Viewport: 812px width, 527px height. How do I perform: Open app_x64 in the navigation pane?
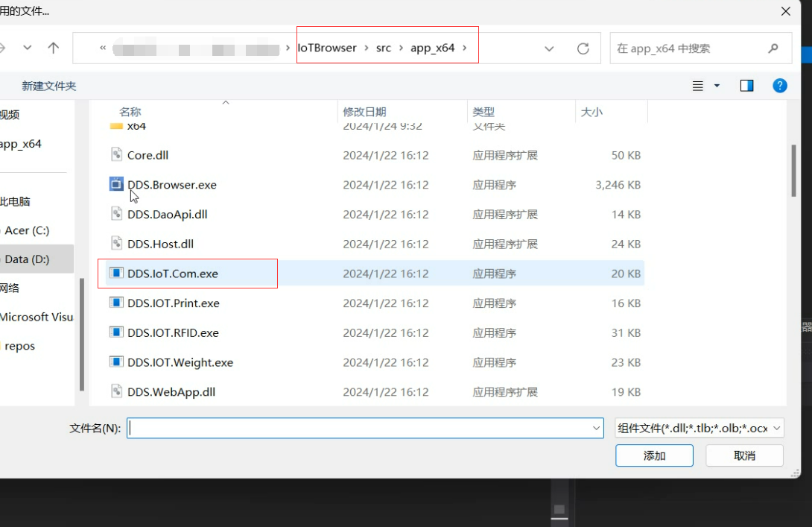(x=21, y=144)
